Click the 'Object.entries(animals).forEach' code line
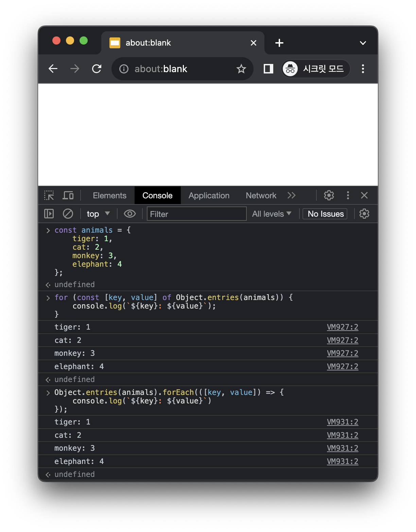 tap(169, 393)
